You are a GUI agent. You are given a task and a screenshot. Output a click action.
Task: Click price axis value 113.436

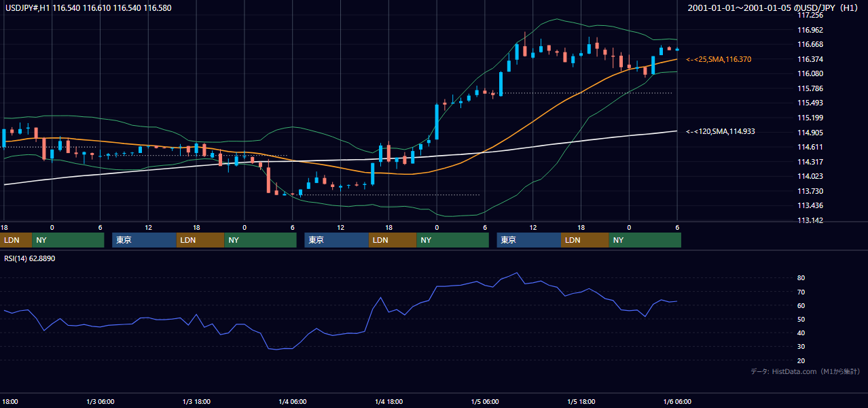[x=810, y=205]
